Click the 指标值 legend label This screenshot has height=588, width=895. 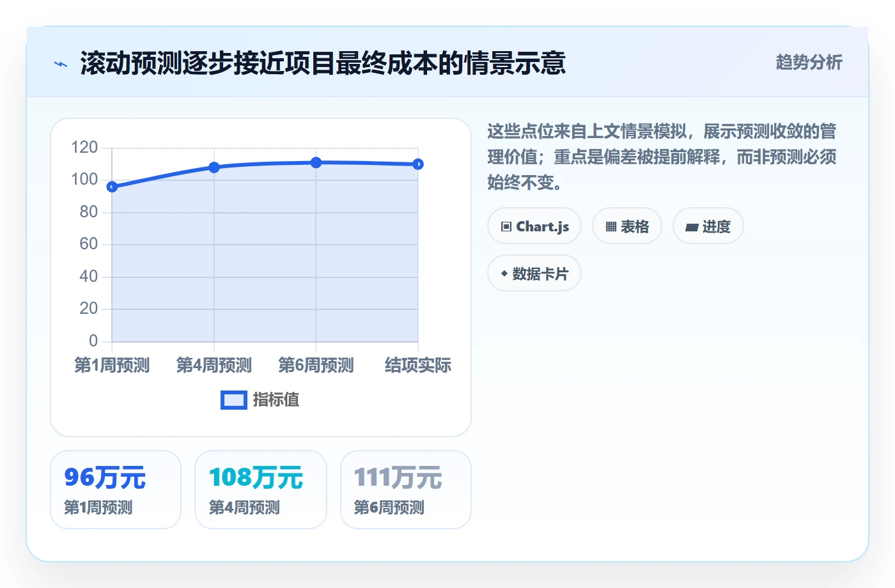[x=276, y=400]
